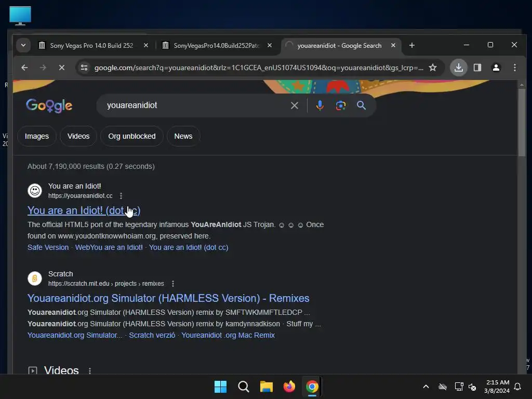The image size is (532, 399).
Task: Click the Google search box containing youareanidiot
Action: [x=197, y=105]
